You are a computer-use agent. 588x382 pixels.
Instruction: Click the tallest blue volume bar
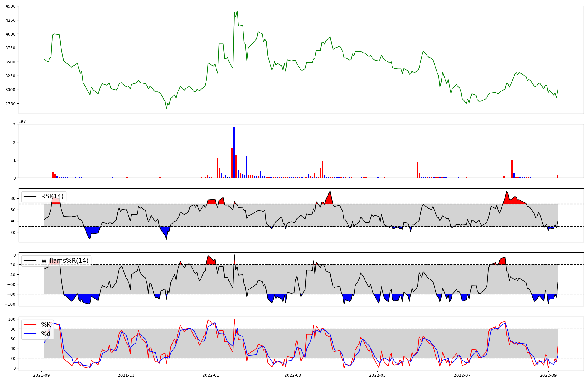point(234,153)
